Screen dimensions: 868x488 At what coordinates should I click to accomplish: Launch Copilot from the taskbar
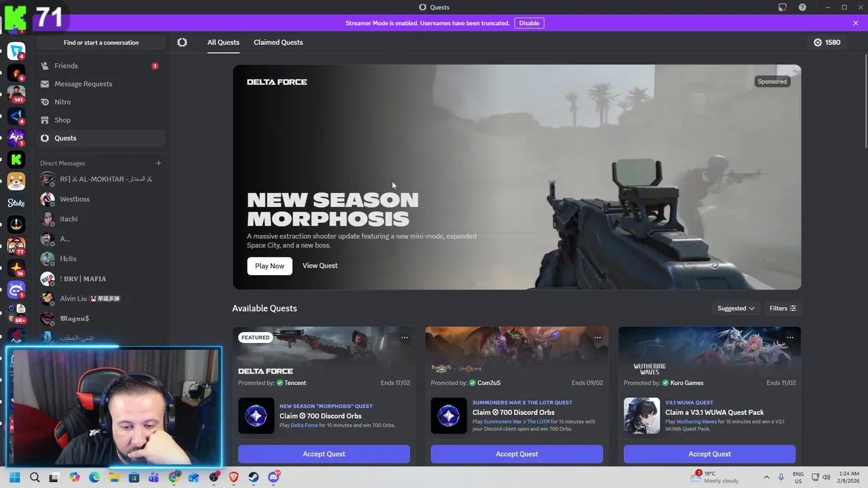(x=74, y=477)
